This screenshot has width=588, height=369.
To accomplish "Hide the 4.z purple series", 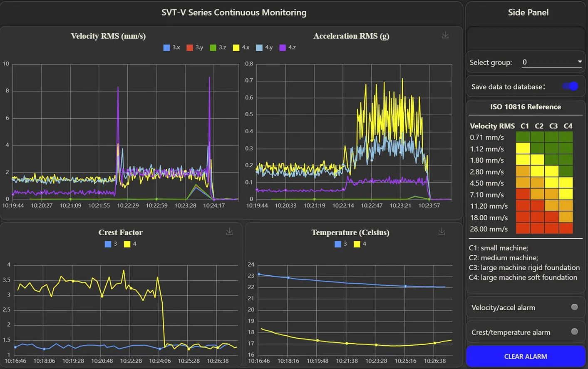I will [283, 47].
